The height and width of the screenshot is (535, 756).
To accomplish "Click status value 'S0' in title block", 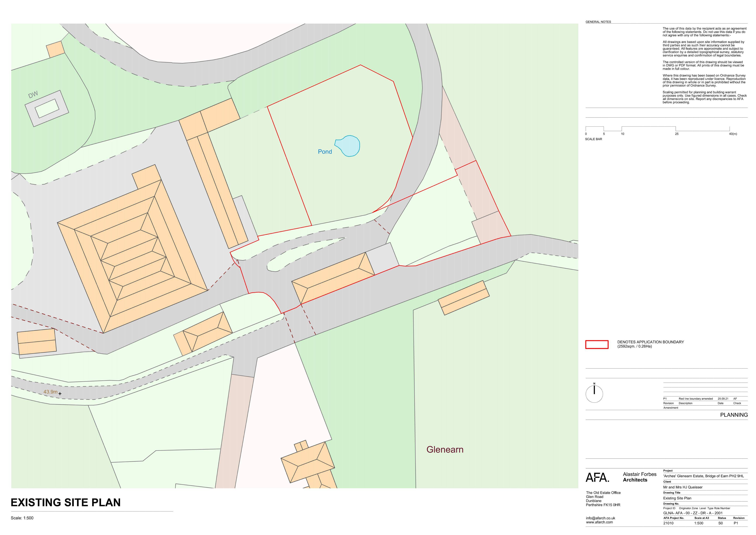I will tap(720, 523).
